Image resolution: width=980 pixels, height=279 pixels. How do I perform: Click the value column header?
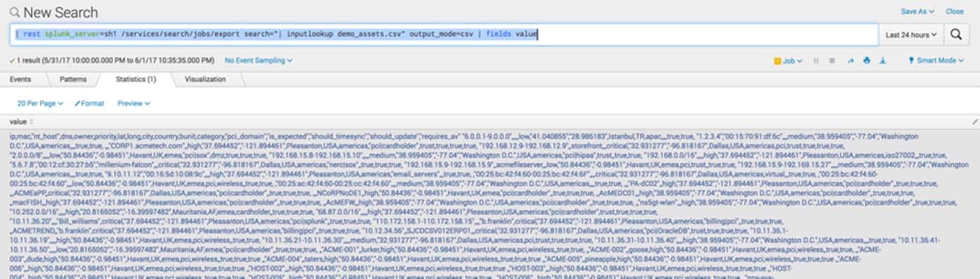coord(490,122)
